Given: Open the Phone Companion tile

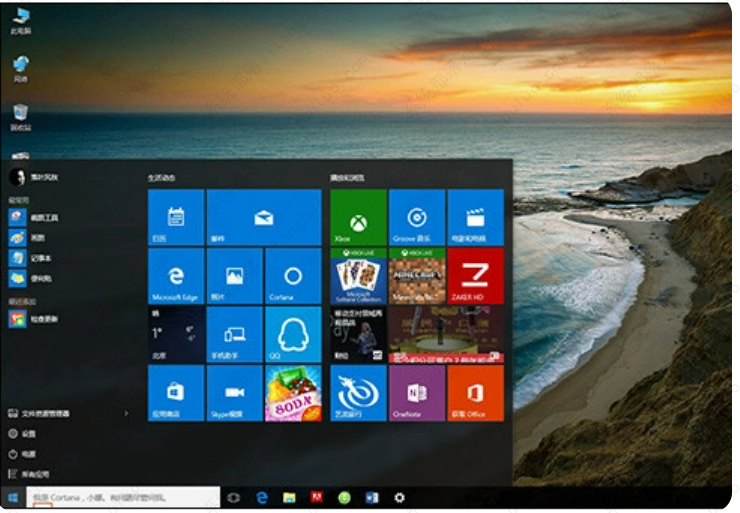Looking at the screenshot, I should 235,334.
